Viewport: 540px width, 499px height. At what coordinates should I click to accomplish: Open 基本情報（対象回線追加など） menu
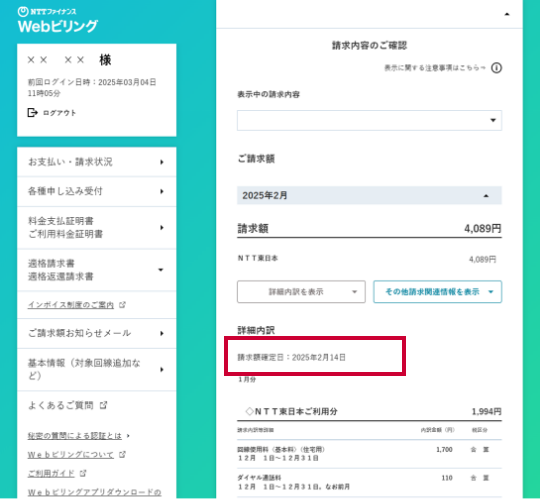pos(96,370)
